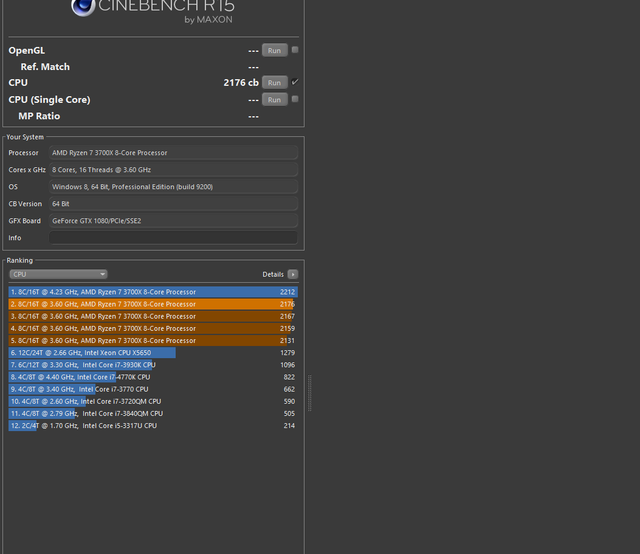Click the Details arrow button

293,274
